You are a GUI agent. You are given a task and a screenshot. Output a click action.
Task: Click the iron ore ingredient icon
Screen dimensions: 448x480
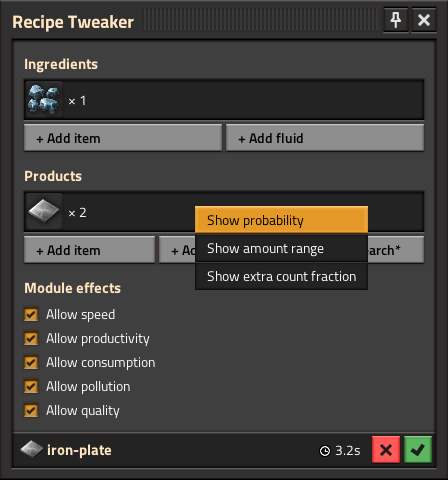point(44,100)
